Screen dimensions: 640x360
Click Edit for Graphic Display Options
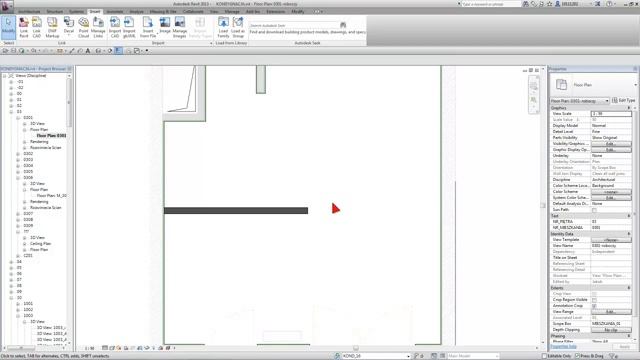pos(611,150)
